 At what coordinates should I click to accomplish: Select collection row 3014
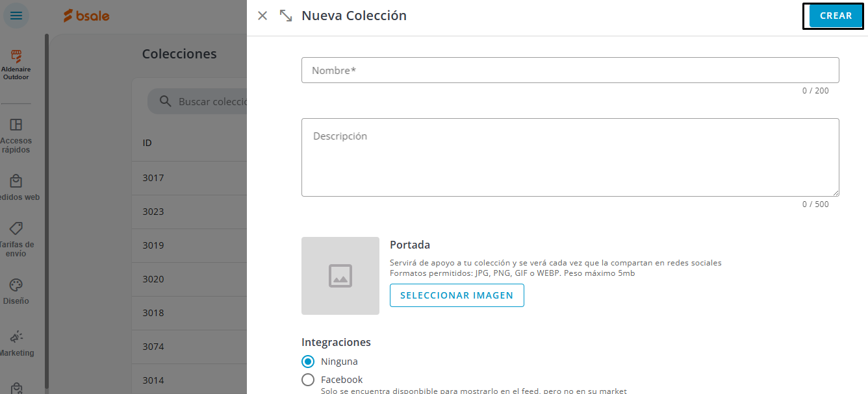point(189,380)
